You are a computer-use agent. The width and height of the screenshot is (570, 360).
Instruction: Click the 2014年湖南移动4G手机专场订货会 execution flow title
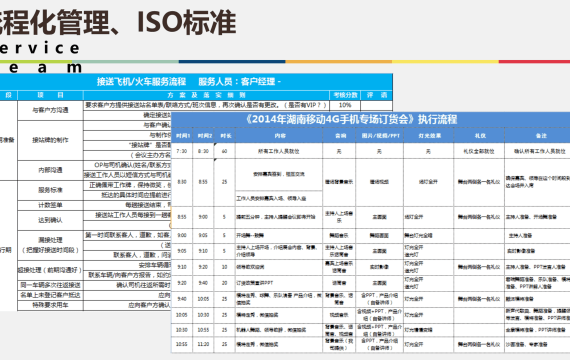coord(350,119)
